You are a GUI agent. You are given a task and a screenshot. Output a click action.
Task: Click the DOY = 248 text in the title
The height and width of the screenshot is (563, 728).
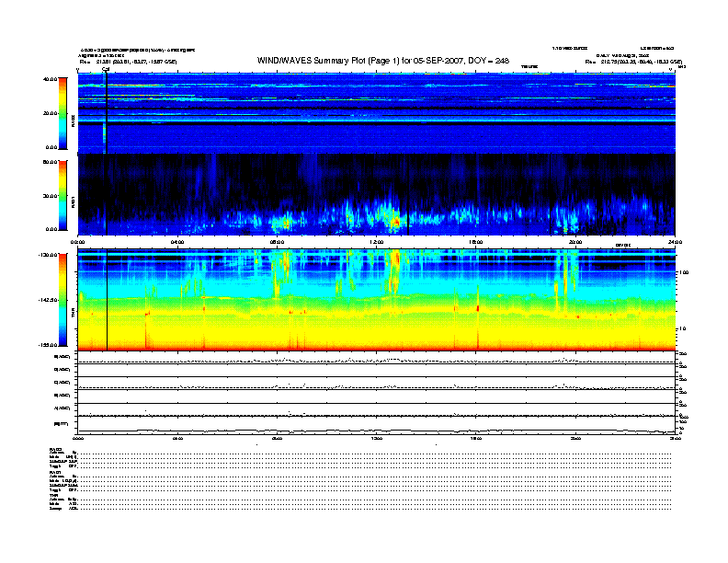488,61
